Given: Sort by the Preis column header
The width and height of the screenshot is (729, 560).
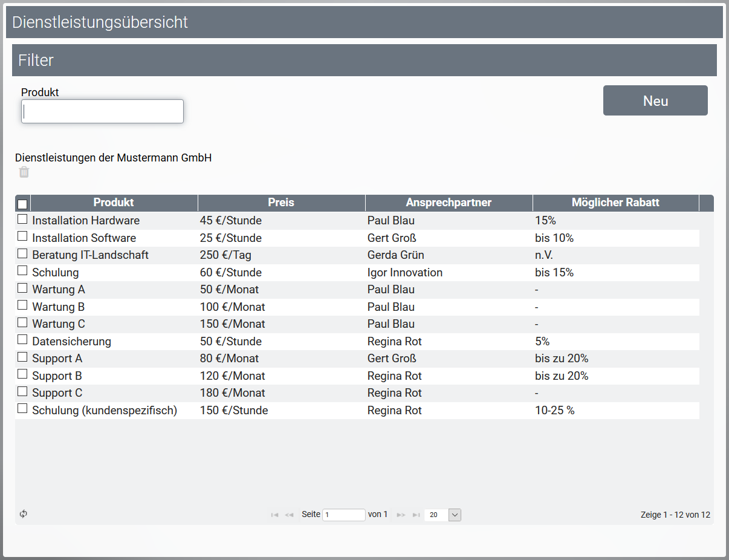Looking at the screenshot, I should pyautogui.click(x=281, y=203).
